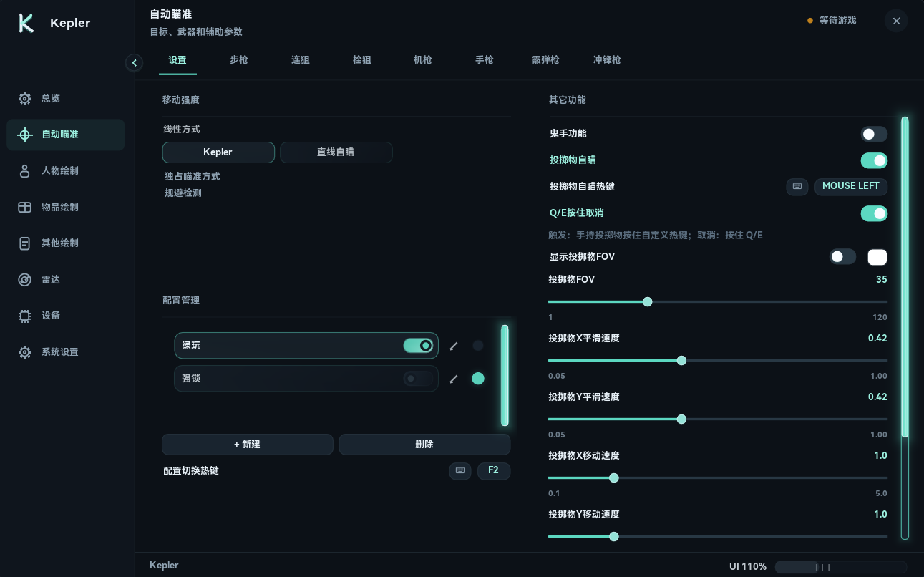Open the 霰弹枪 tab
This screenshot has height=577, width=924.
coord(546,60)
